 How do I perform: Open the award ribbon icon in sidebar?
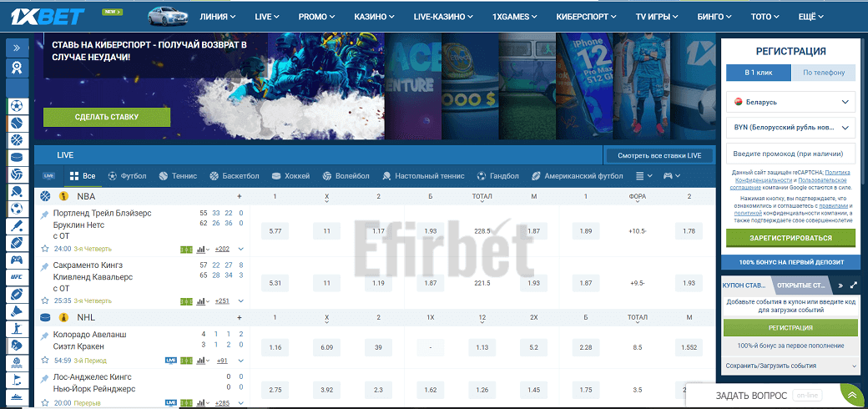click(x=17, y=68)
